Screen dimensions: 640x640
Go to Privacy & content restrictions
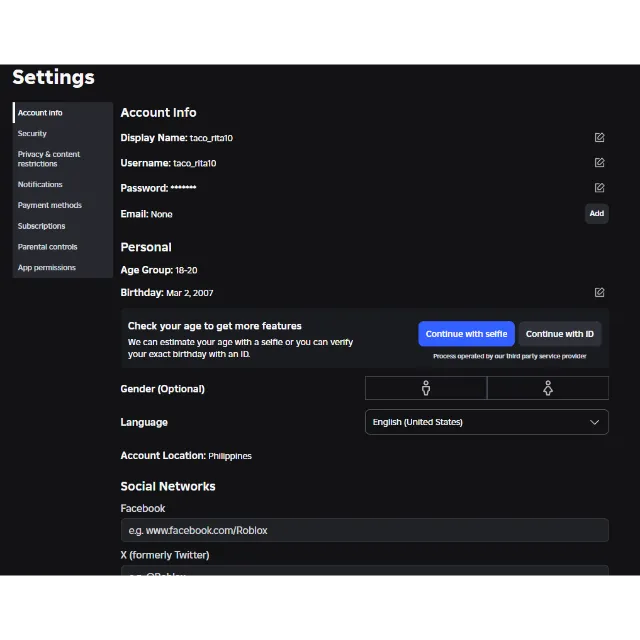point(49,159)
